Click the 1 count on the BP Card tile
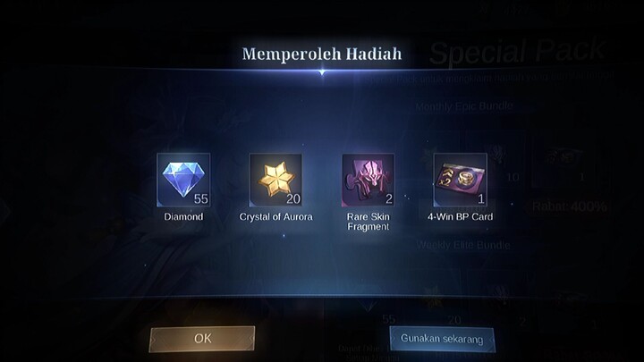 coord(481,199)
